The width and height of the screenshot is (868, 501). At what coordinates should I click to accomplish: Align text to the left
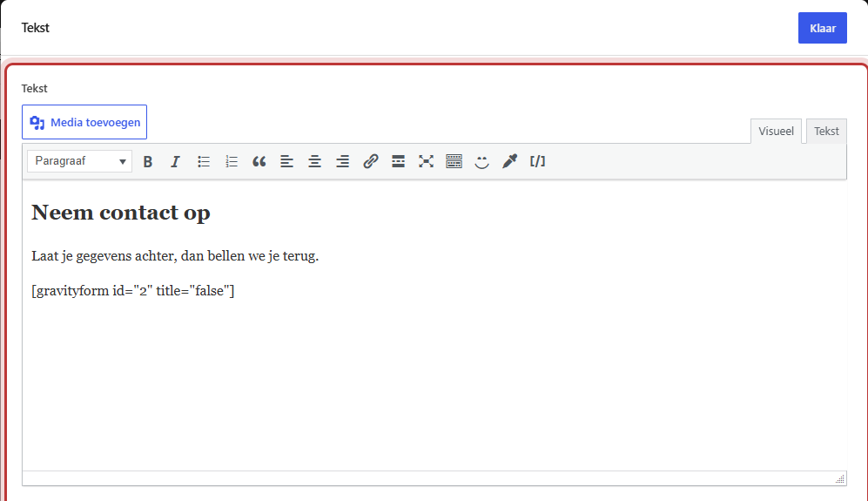286,161
